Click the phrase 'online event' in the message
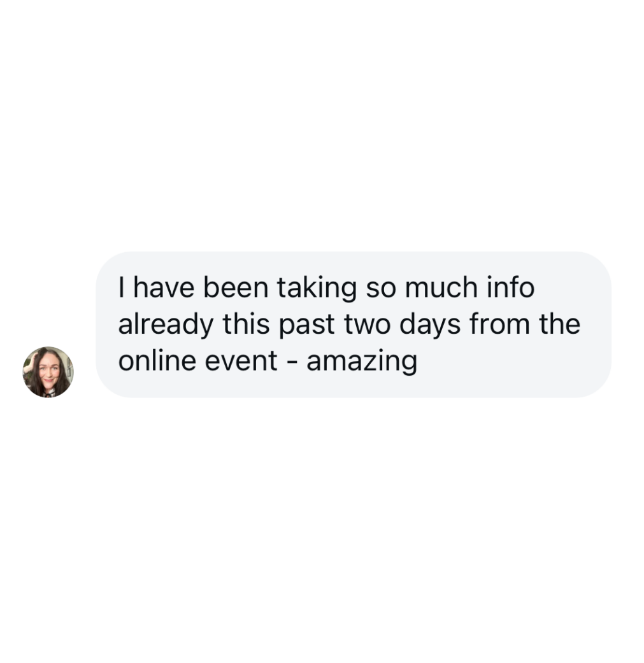 click(x=197, y=360)
